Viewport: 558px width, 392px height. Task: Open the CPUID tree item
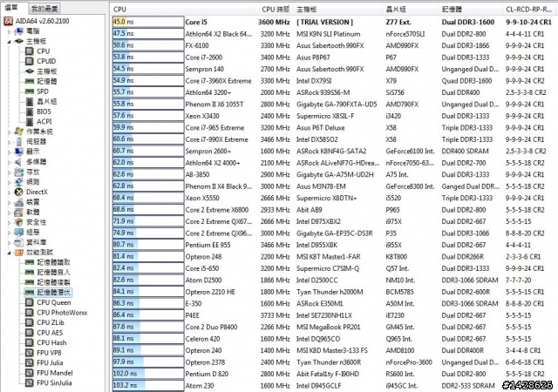pos(46,61)
